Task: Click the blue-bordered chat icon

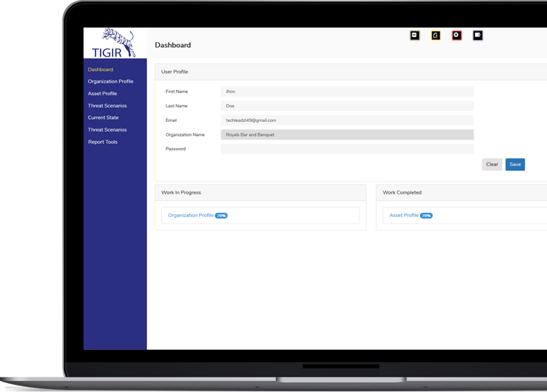Action: tap(478, 35)
